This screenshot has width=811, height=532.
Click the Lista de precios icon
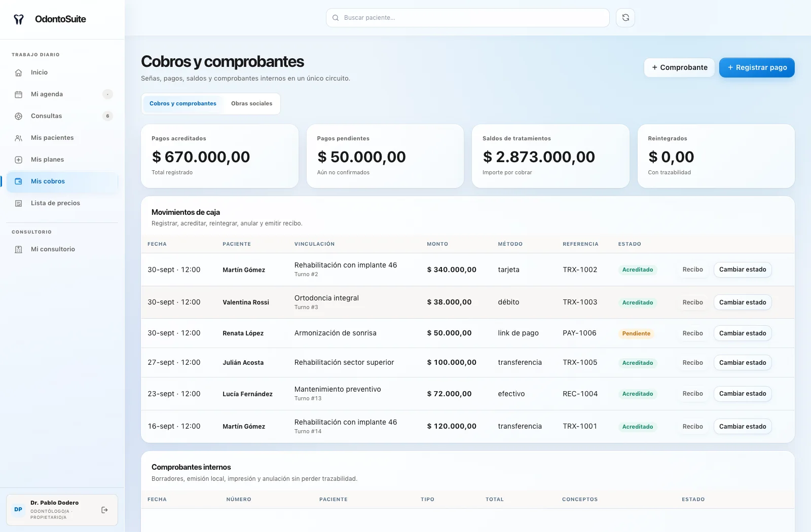tap(19, 203)
